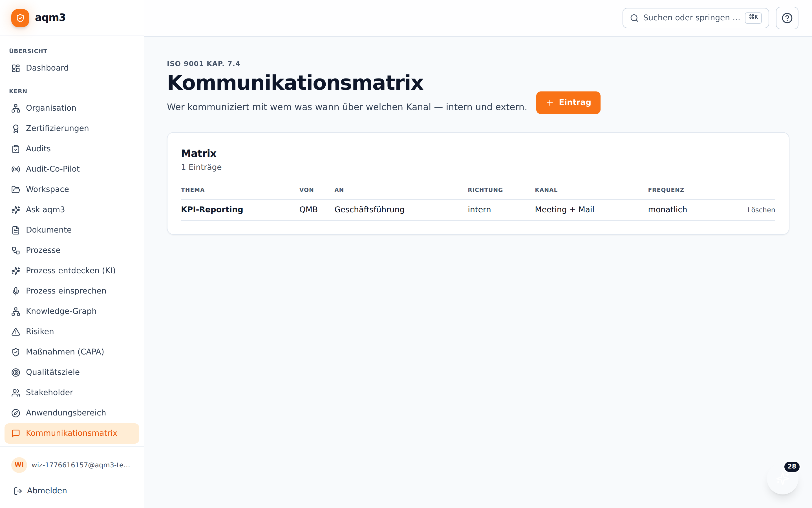
Task: Open Zertifizierungen in the sidebar
Action: (72, 129)
